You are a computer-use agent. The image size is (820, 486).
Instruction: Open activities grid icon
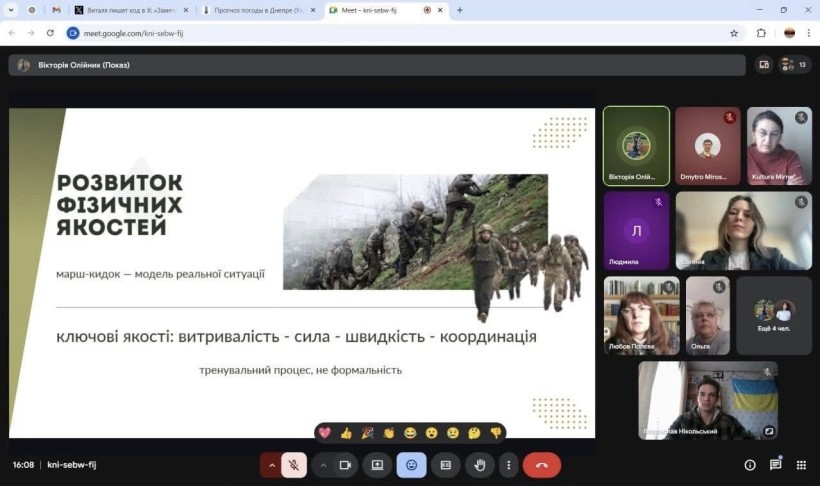click(801, 465)
